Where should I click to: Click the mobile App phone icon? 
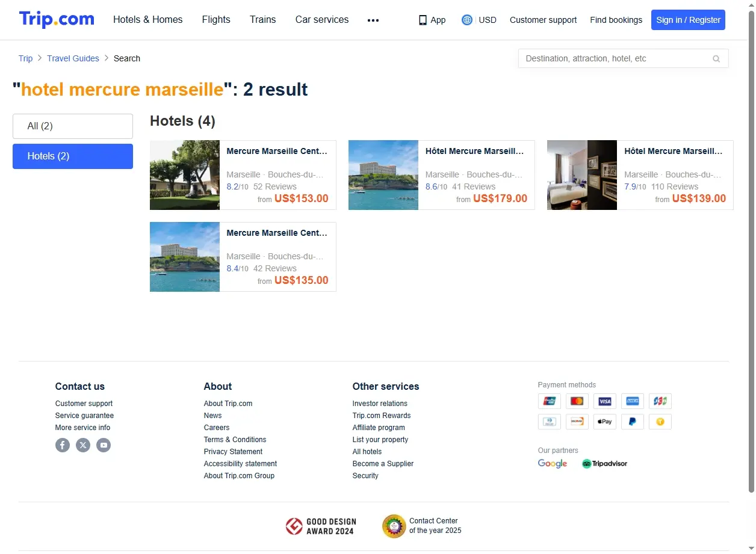423,20
